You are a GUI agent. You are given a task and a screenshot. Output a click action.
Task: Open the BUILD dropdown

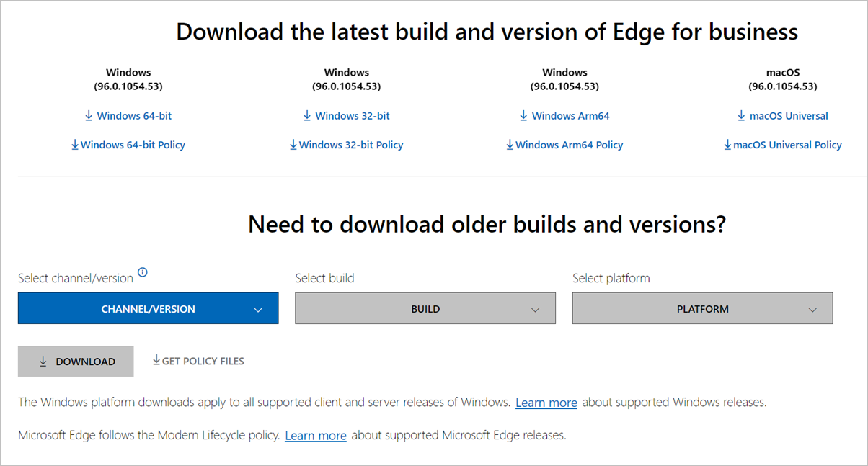pyautogui.click(x=425, y=308)
